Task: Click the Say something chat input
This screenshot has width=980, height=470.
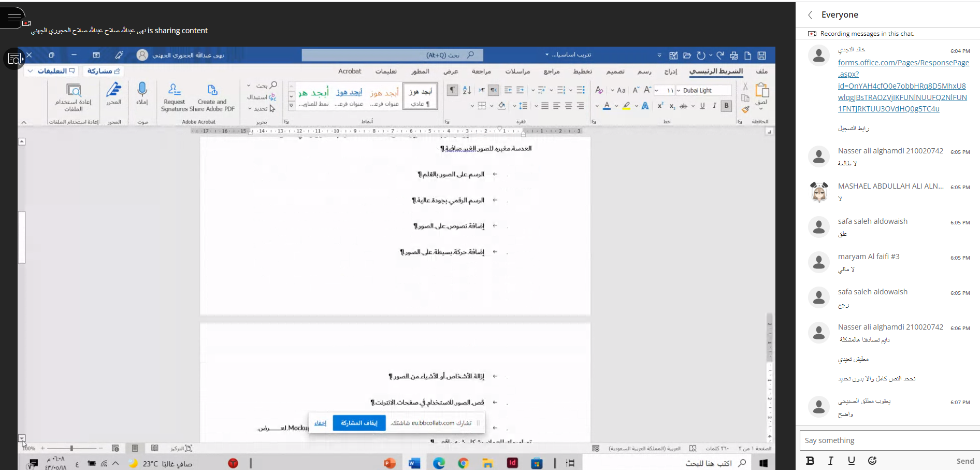Action: point(889,440)
